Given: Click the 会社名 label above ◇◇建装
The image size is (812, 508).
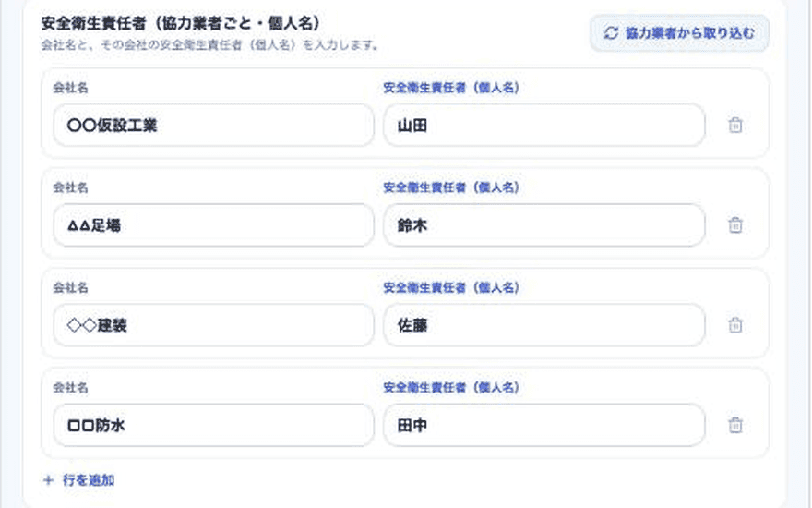Looking at the screenshot, I should [70, 287].
